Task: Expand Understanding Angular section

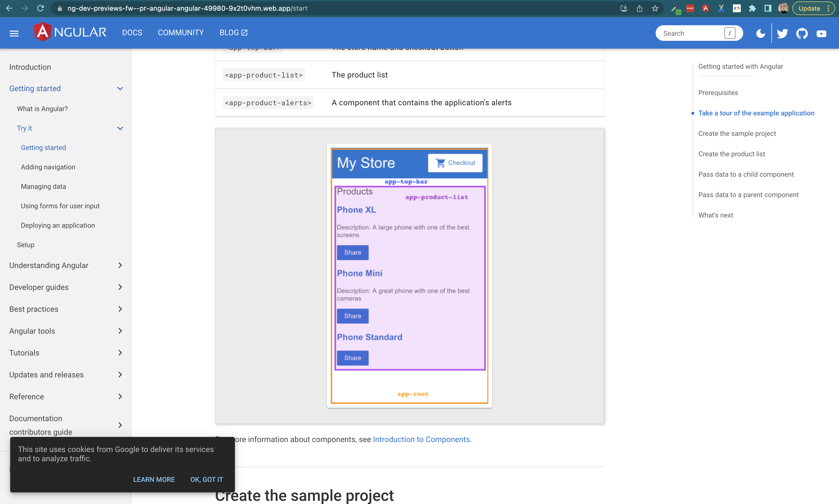Action: 120,265
